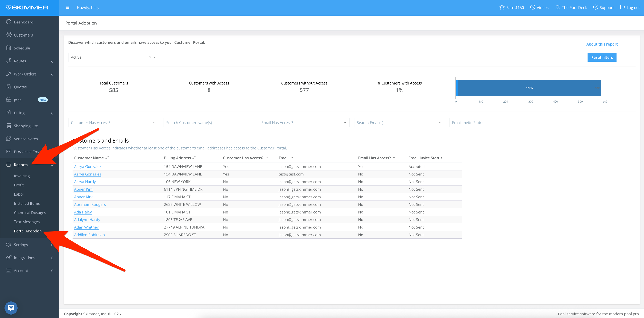Click the Log out icon
This screenshot has width=644, height=318.
623,7
